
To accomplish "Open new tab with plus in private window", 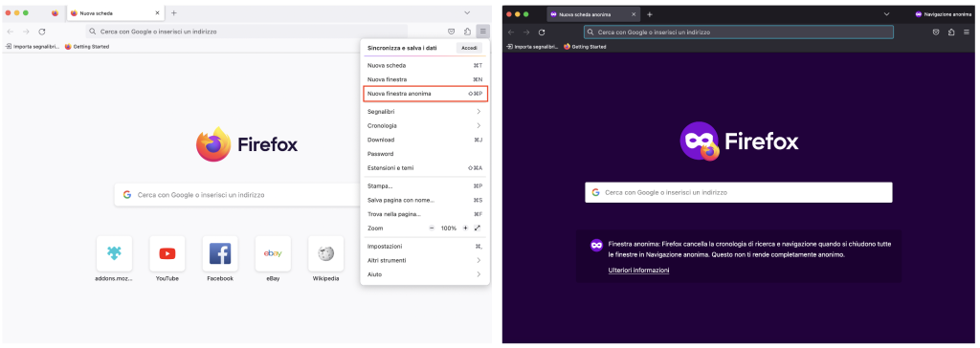I will [650, 13].
